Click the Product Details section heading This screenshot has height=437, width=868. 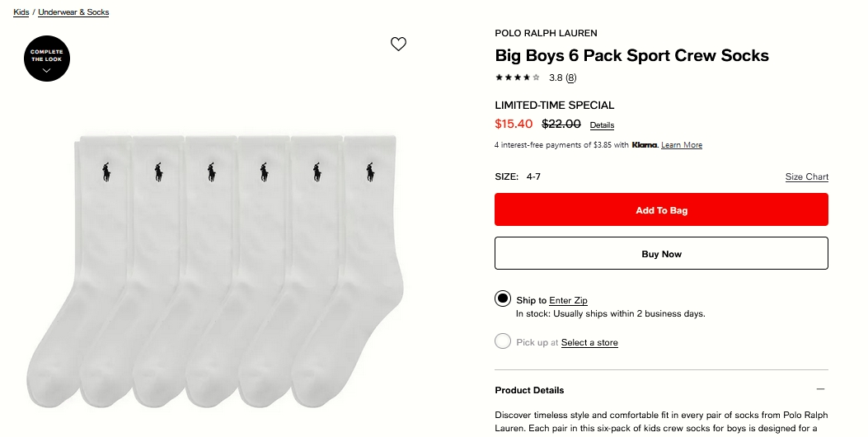[529, 390]
